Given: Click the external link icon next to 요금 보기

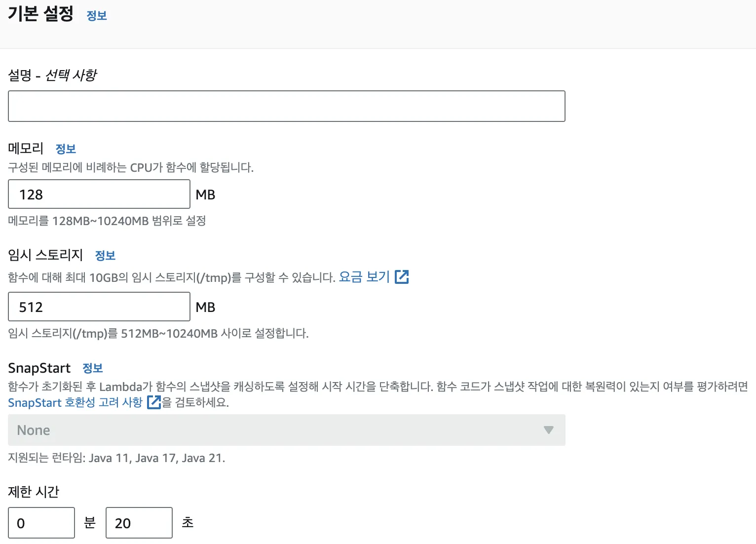Looking at the screenshot, I should point(402,277).
